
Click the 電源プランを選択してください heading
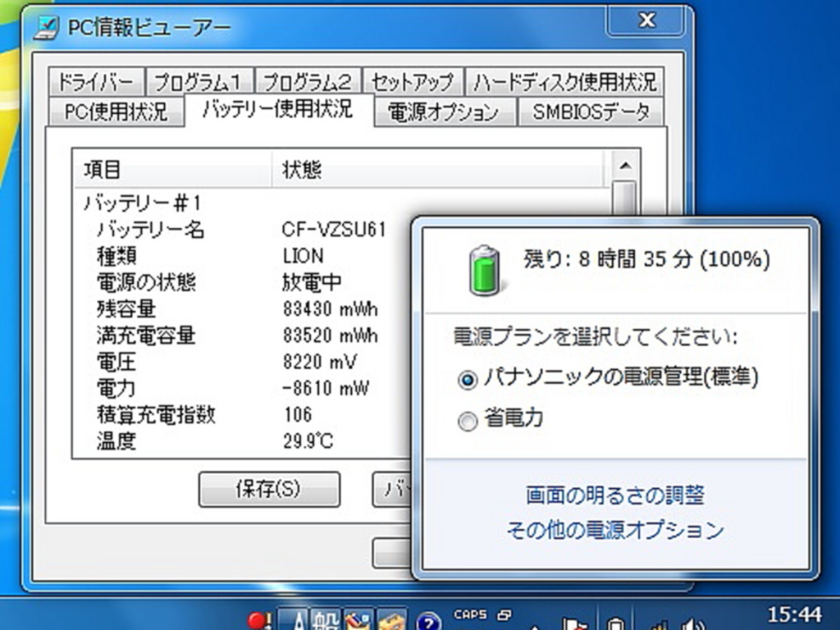(595, 337)
